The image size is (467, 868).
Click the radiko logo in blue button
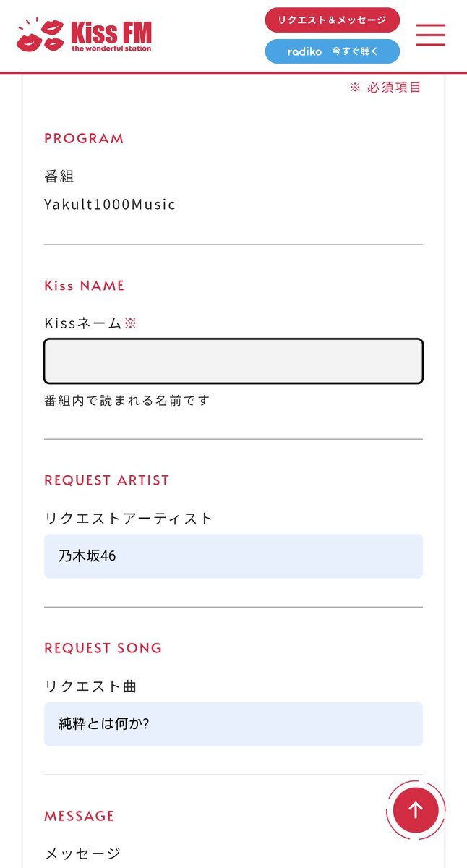304,52
